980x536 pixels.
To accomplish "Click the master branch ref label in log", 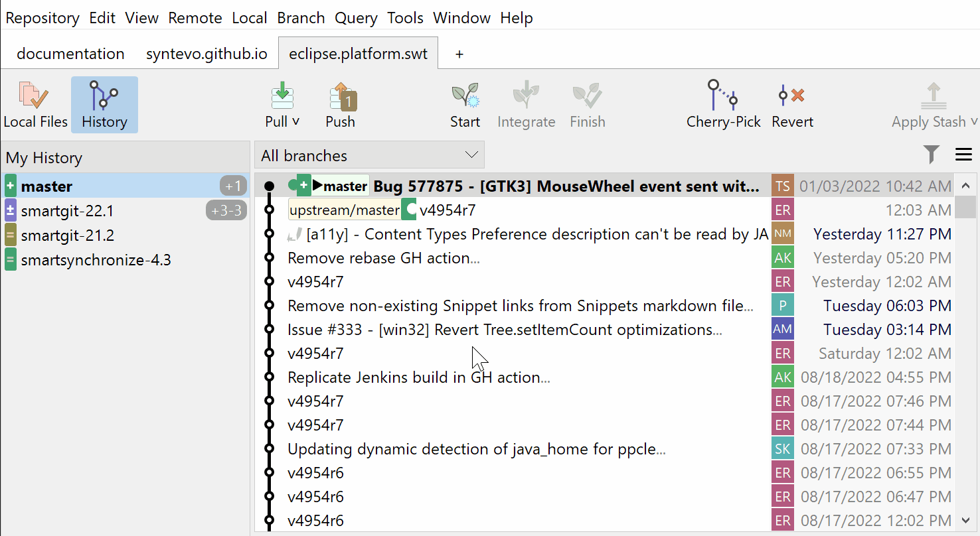I will [x=341, y=186].
